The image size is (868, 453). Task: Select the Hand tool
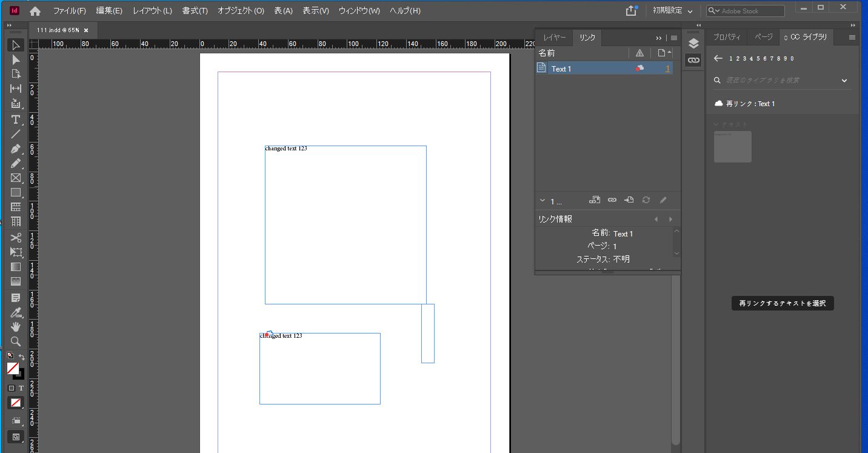[x=16, y=327]
